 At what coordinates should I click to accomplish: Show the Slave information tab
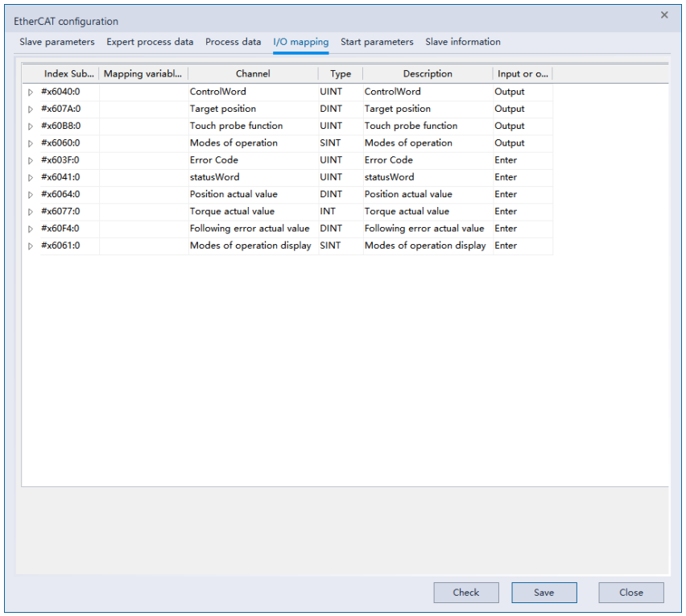coord(463,42)
